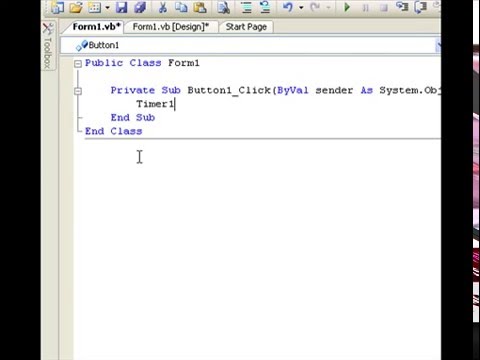Click the Stop Debugging square icon
The width and height of the screenshot is (480, 360).
[x=384, y=7]
